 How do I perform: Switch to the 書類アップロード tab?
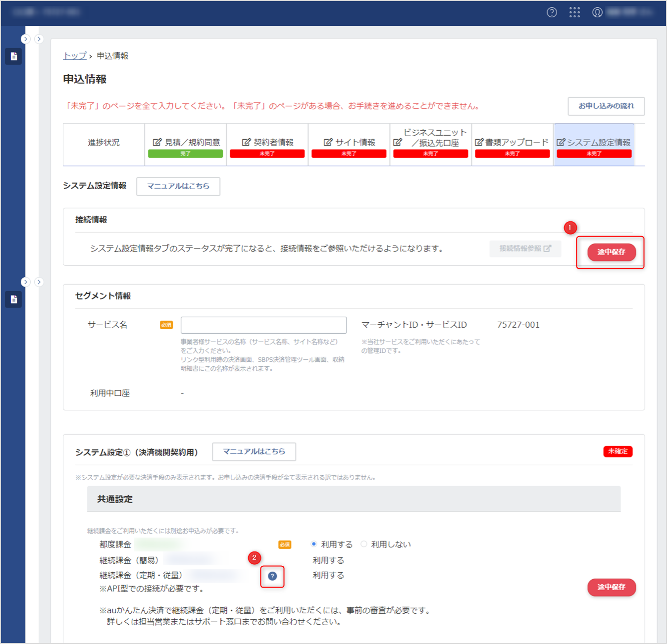click(x=513, y=145)
